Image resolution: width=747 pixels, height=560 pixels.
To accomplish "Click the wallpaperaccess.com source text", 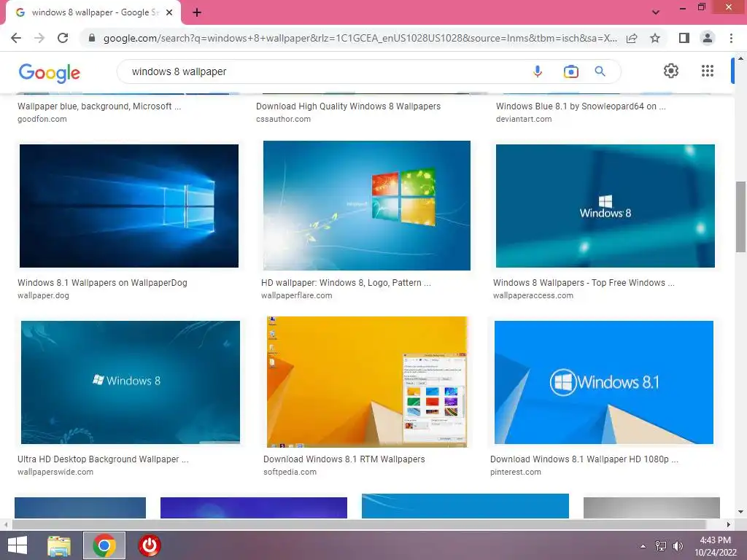I will click(533, 296).
